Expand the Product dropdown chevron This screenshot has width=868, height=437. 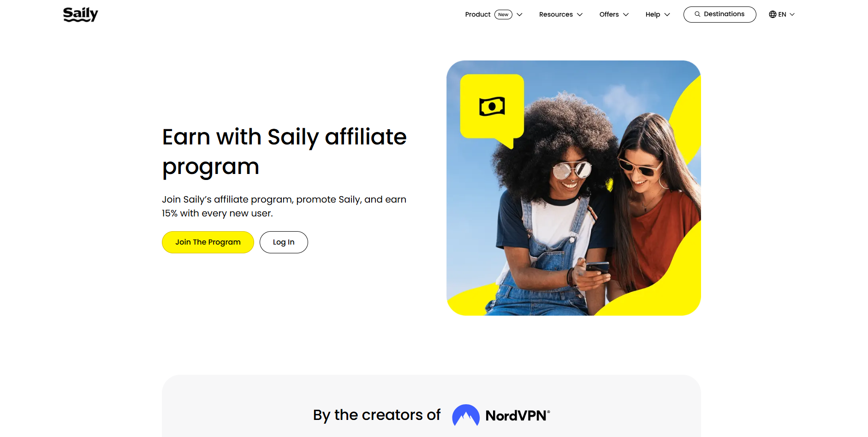tap(519, 14)
